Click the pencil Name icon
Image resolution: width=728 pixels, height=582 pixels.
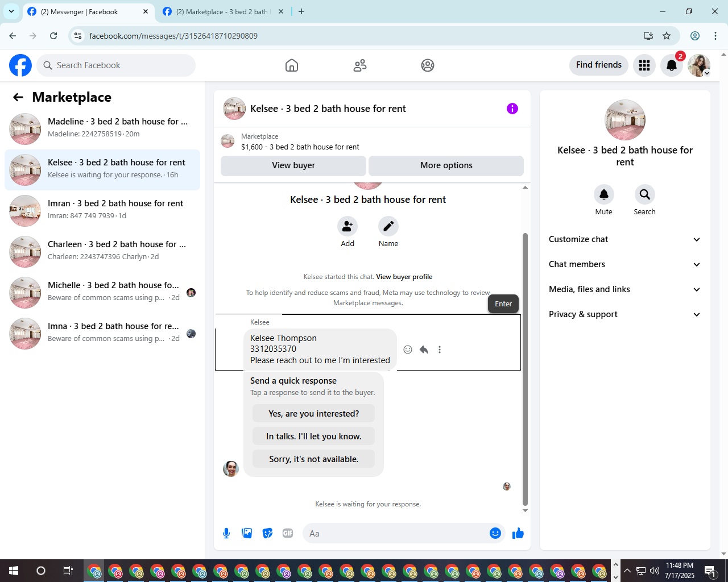click(388, 226)
